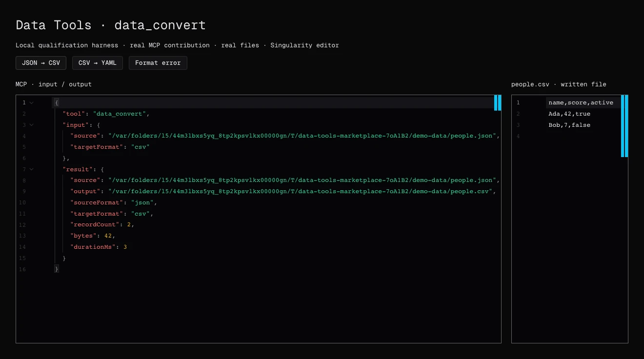This screenshot has width=644, height=359.
Task: Place cursor on the "sourceFormat" key
Action: (97, 202)
